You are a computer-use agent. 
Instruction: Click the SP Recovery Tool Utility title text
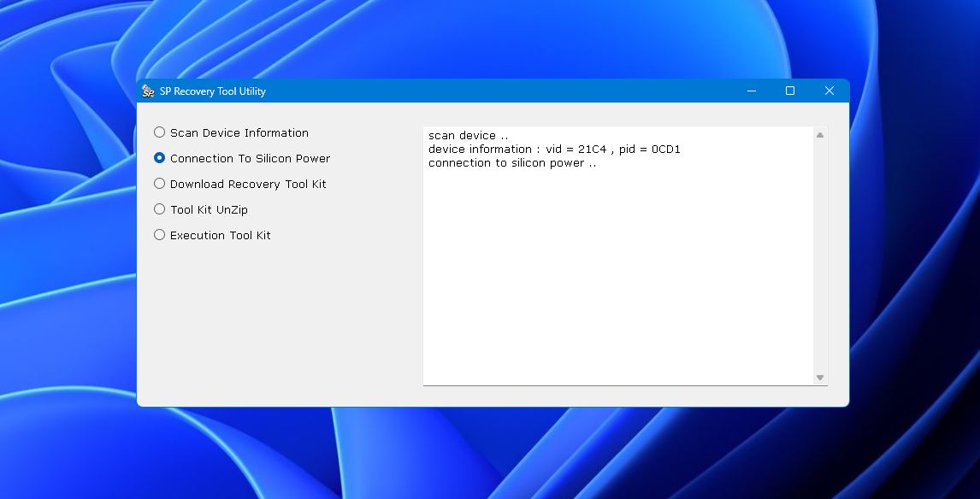(212, 91)
